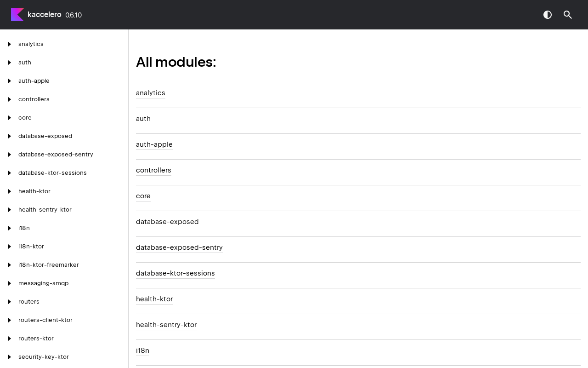Select routers-client-ktor in the sidebar
The height and width of the screenshot is (368, 588).
coord(45,320)
